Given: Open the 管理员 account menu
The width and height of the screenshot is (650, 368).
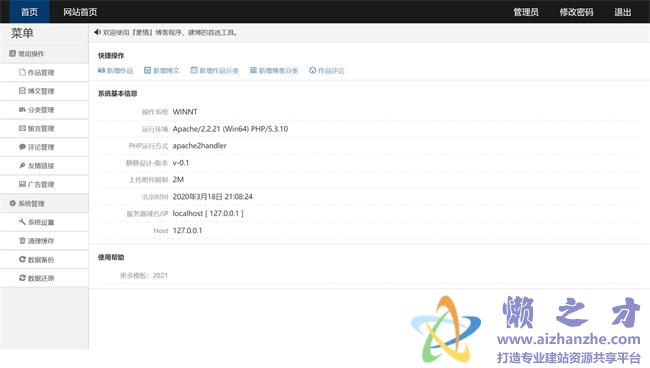Looking at the screenshot, I should point(526,12).
